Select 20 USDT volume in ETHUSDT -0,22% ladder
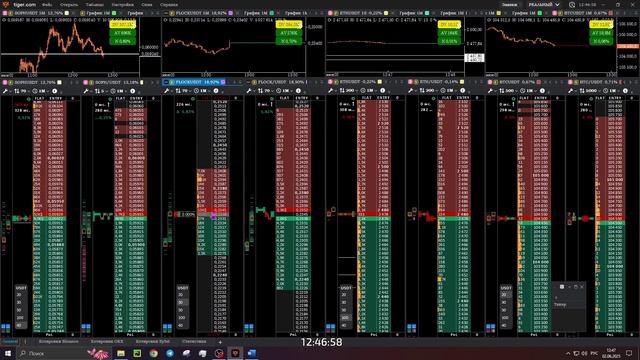This screenshot has width=640, height=360. [345, 295]
